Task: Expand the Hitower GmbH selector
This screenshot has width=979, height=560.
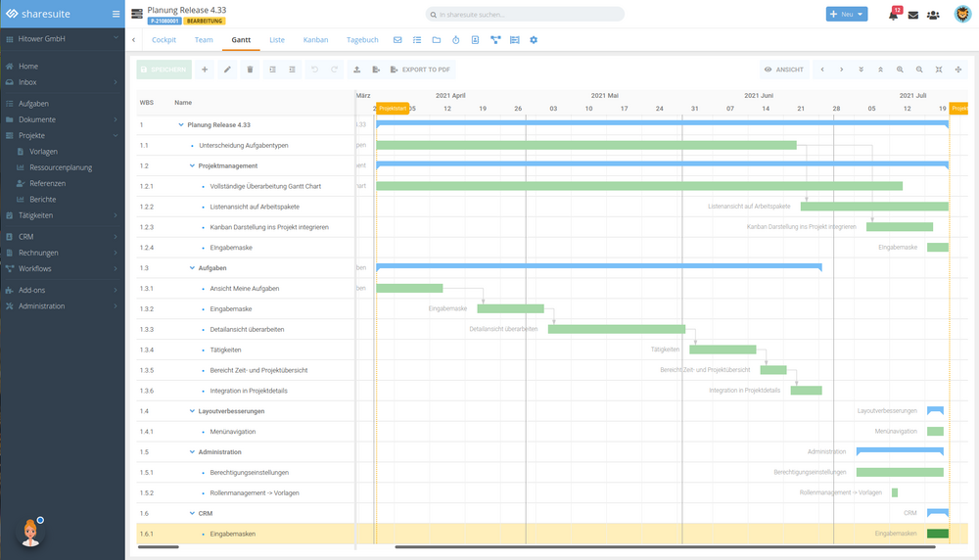Action: click(x=63, y=39)
